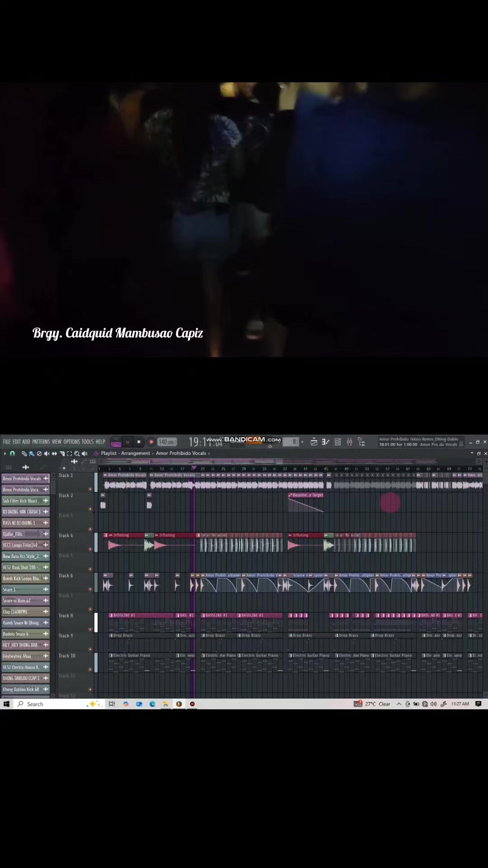488x868 pixels.
Task: Open Outlook from taskbar
Action: tap(139, 704)
